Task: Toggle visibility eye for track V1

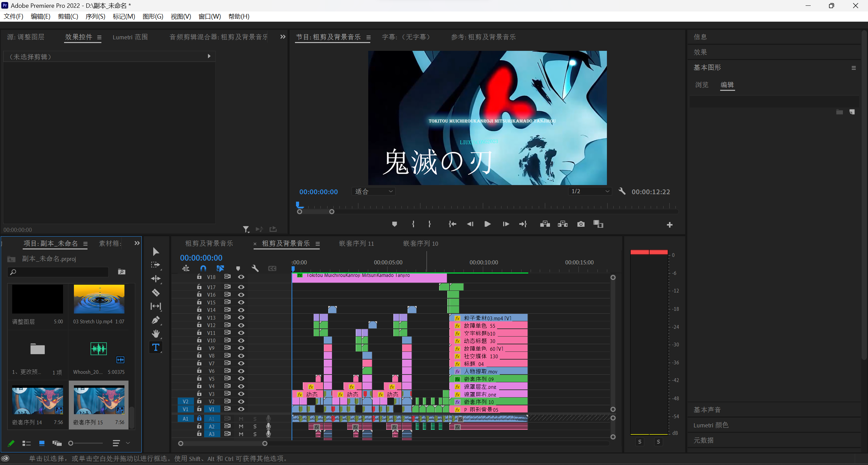Action: click(x=241, y=409)
